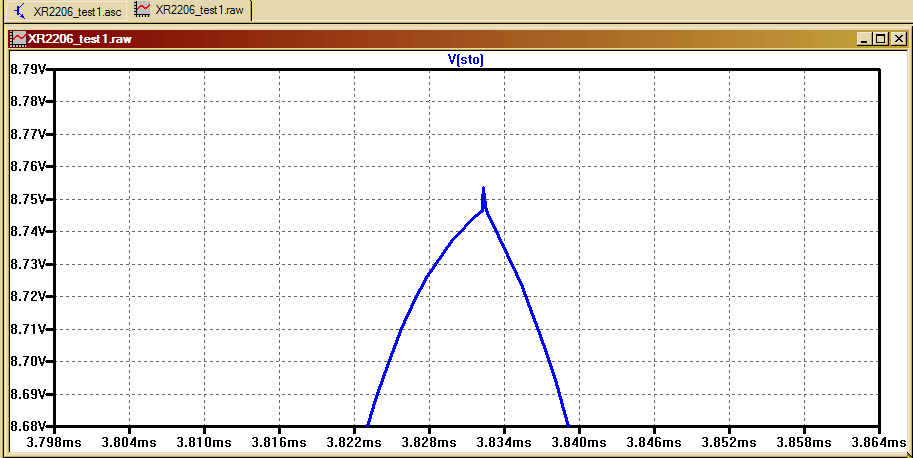The width and height of the screenshot is (913, 458).
Task: Click the 8.74V vertical axis label
Action: click(27, 232)
